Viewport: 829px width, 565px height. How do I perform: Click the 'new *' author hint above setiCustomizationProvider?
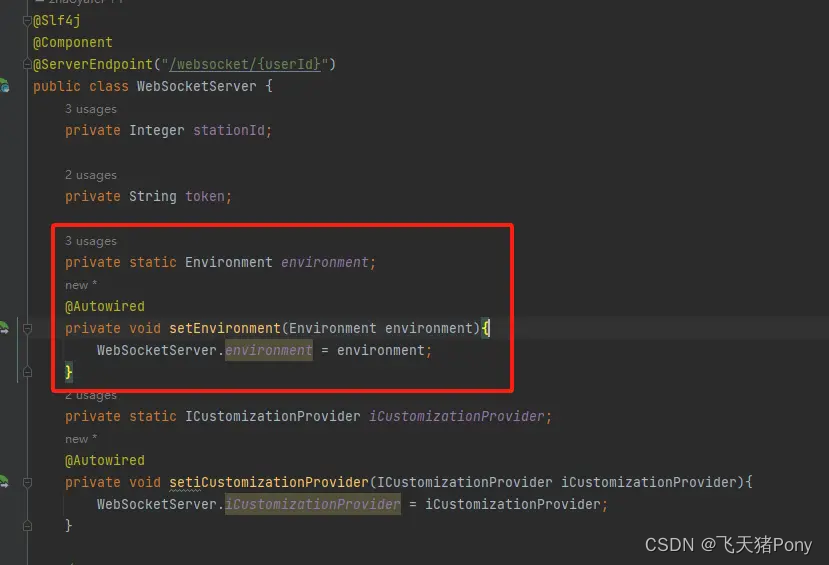81,439
